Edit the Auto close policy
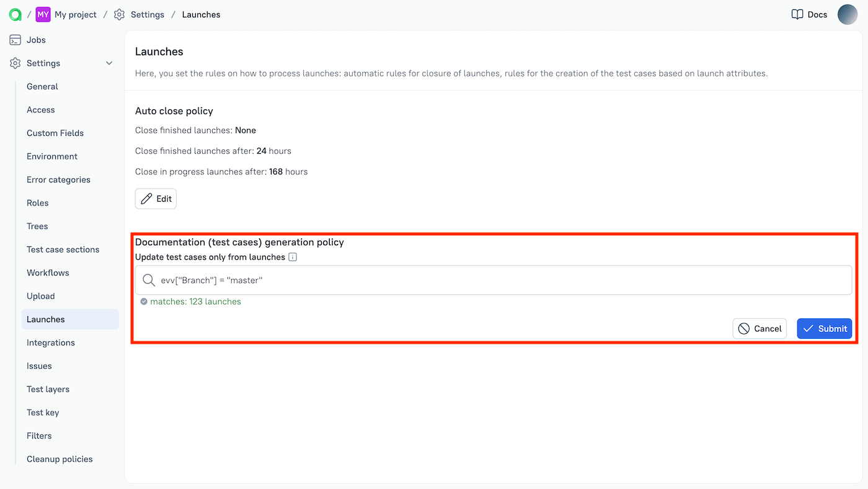The height and width of the screenshot is (489, 868). point(156,199)
